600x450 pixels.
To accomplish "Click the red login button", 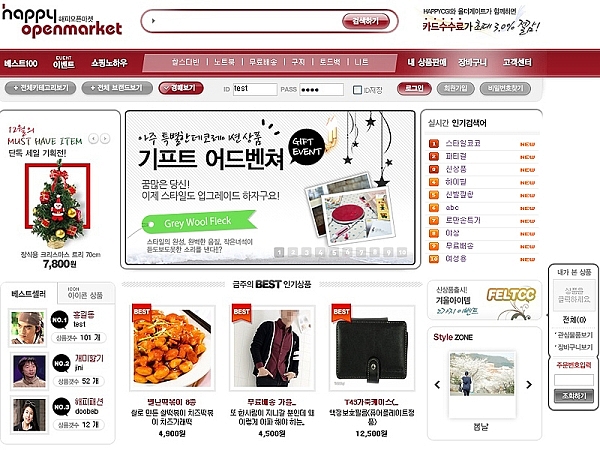I will (414, 88).
